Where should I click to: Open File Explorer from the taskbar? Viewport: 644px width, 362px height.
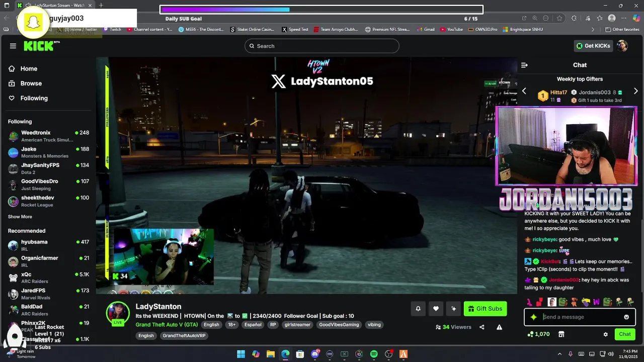click(x=270, y=354)
